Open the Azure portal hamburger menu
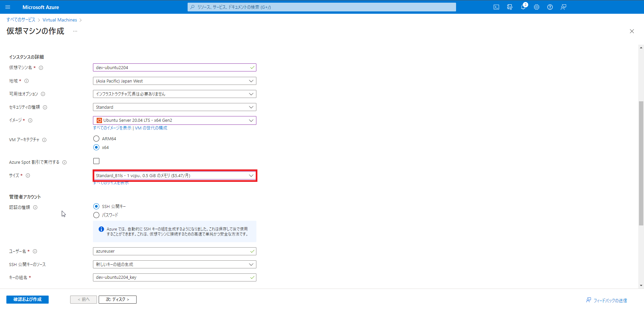 tap(8, 7)
